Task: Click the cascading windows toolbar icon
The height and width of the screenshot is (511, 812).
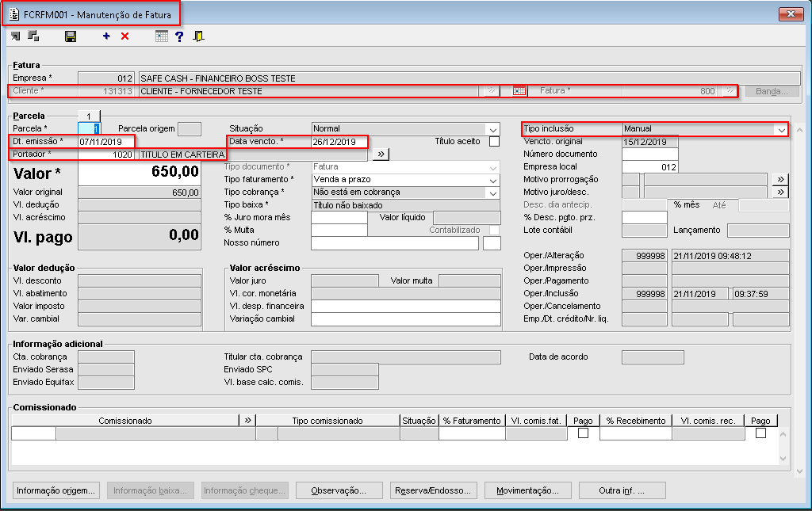Action: coord(33,36)
